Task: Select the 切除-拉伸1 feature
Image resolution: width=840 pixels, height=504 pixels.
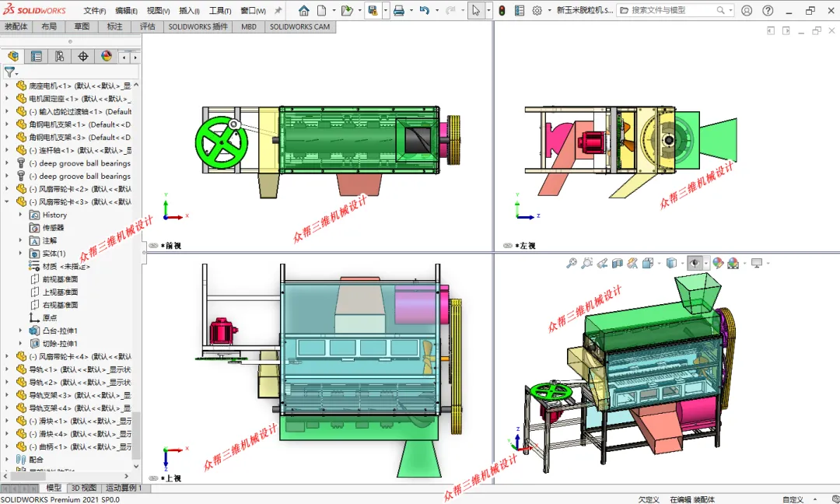Action: point(60,343)
